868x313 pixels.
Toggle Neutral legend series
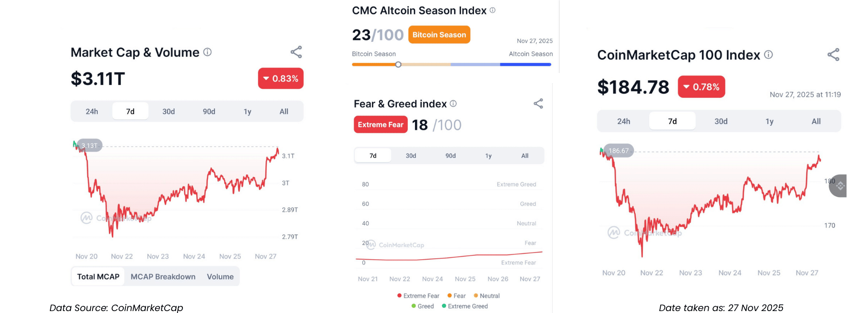487,296
